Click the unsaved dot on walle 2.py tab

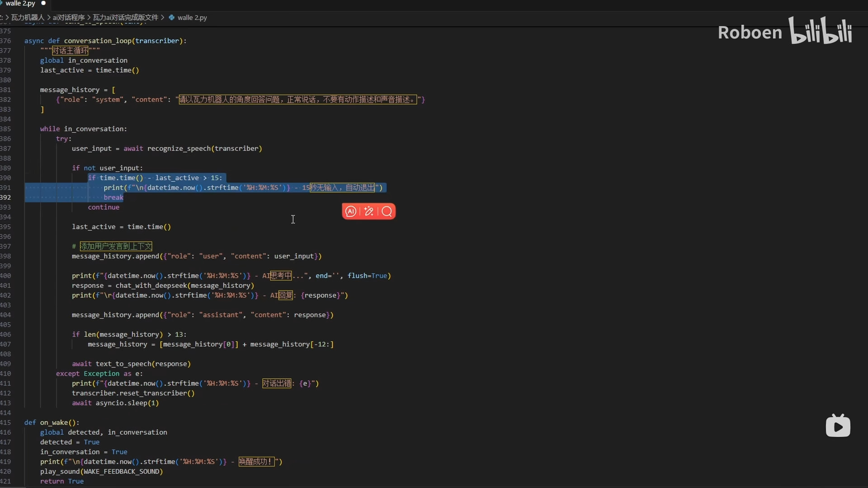click(43, 3)
